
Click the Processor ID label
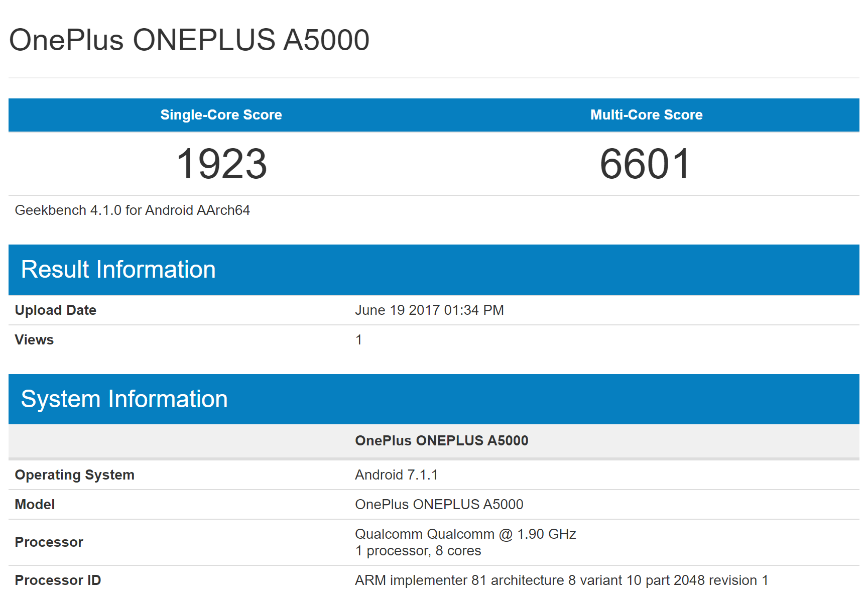click(58, 580)
